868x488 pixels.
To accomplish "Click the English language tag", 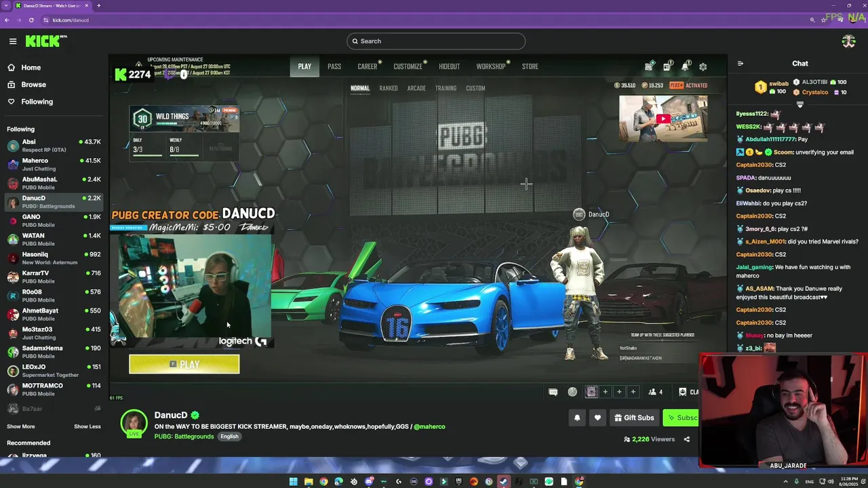I will 229,436.
